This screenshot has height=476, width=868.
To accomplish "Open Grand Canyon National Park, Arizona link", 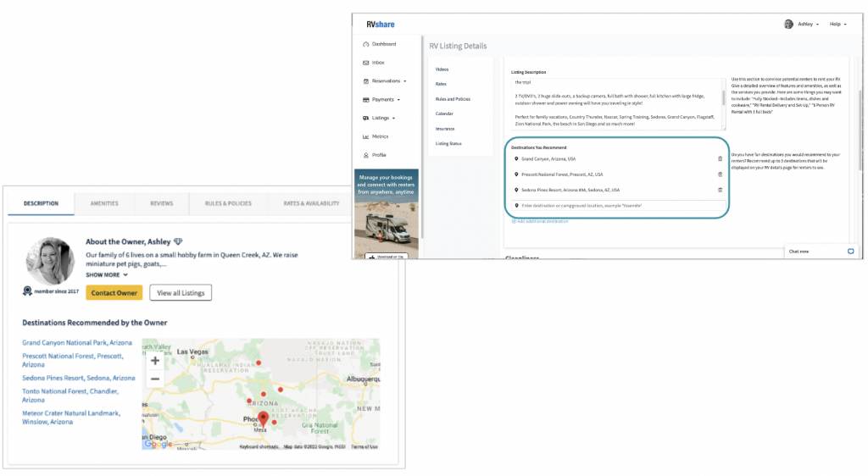I will click(x=77, y=343).
